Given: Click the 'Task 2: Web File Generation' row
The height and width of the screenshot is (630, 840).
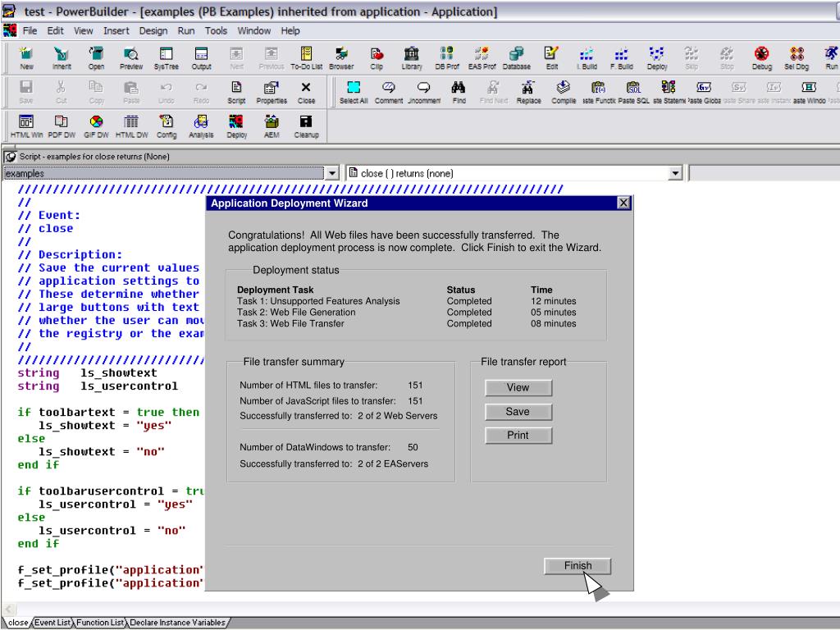Looking at the screenshot, I should 407,313.
